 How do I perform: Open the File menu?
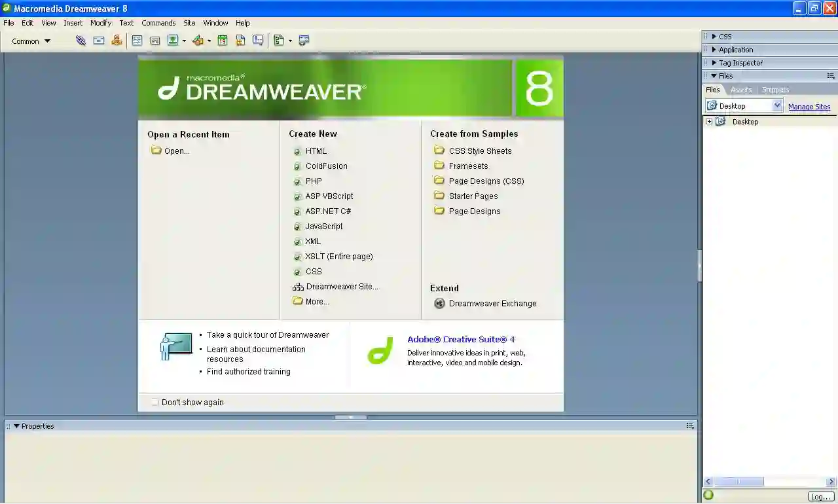(x=9, y=23)
